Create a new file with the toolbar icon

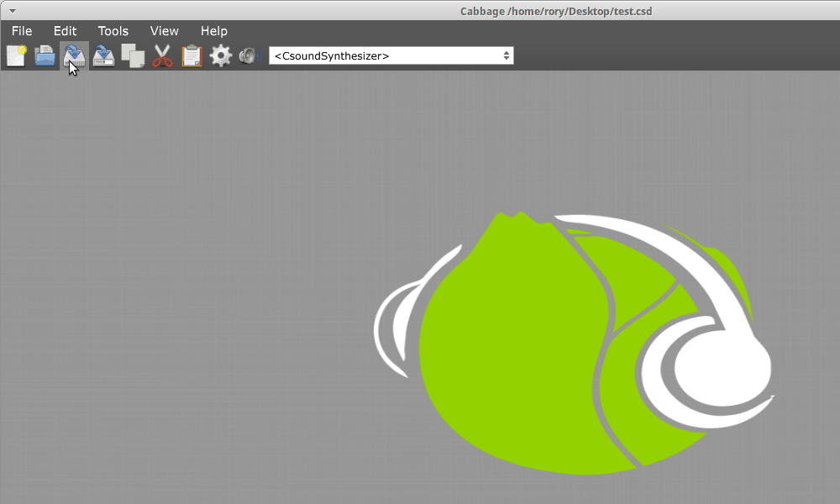tap(16, 56)
